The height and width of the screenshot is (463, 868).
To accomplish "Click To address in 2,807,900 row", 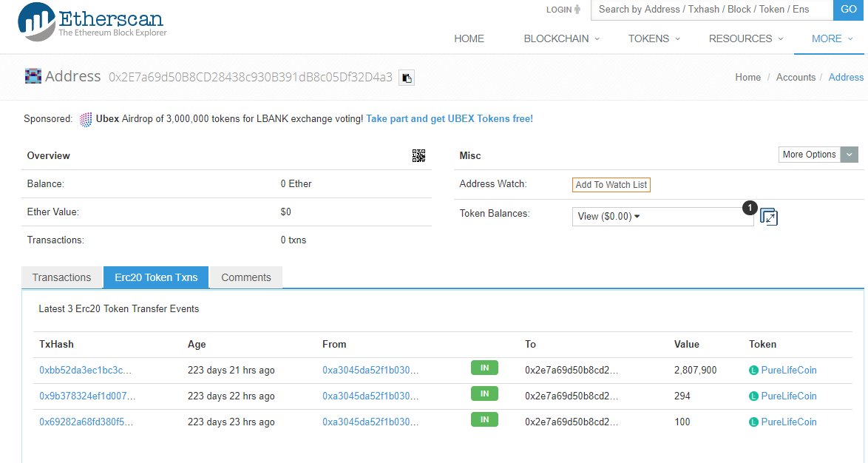I will (572, 371).
